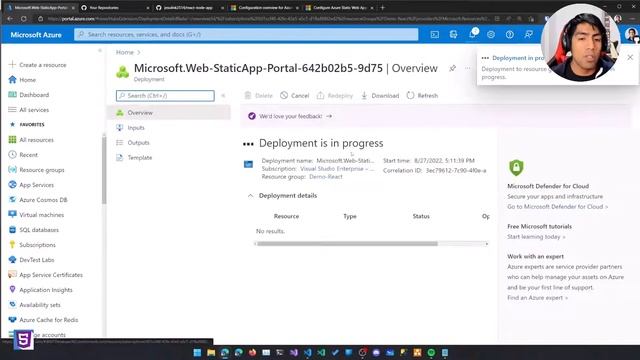The width and height of the screenshot is (640, 360).
Task: Click the Redeploy toolbar button
Action: click(x=335, y=96)
